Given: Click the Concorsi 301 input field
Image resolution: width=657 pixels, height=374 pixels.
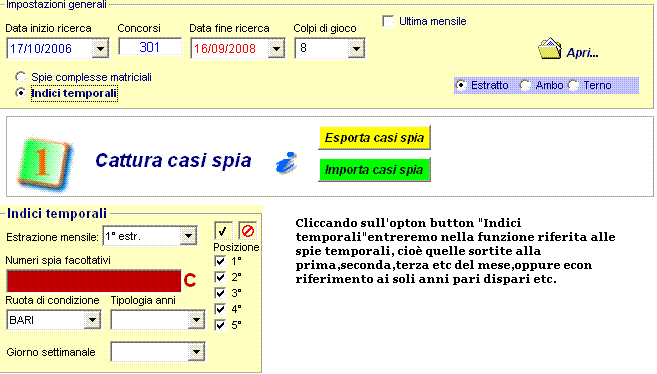Looking at the screenshot, I should (150, 47).
